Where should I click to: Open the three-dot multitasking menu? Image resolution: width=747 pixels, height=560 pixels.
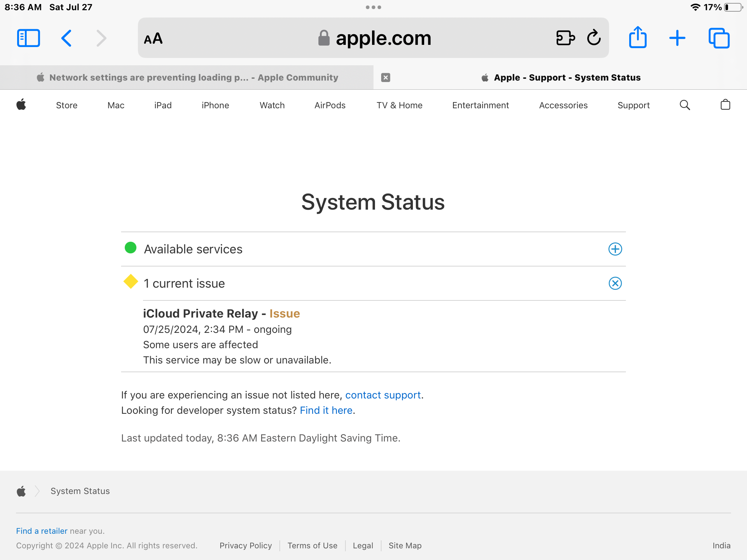373,7
